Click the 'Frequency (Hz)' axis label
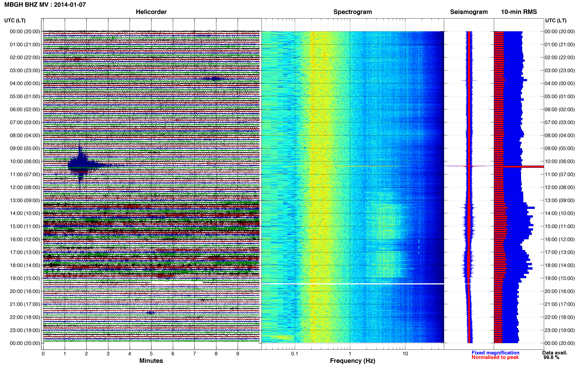This screenshot has width=588, height=368. (x=352, y=361)
